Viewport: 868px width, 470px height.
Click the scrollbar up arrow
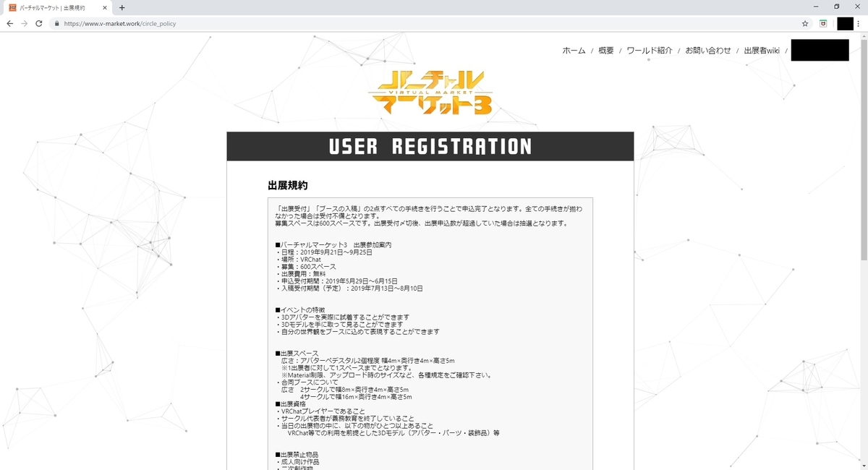click(864, 35)
